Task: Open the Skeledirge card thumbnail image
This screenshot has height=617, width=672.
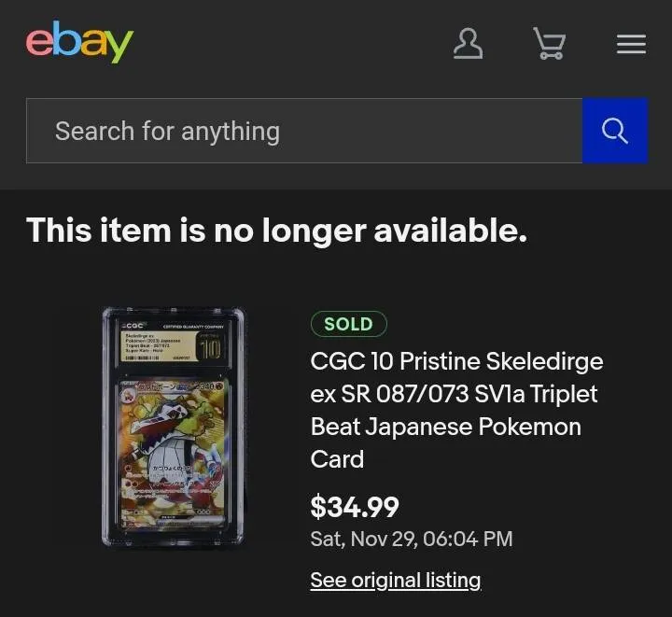Action: pyautogui.click(x=173, y=428)
